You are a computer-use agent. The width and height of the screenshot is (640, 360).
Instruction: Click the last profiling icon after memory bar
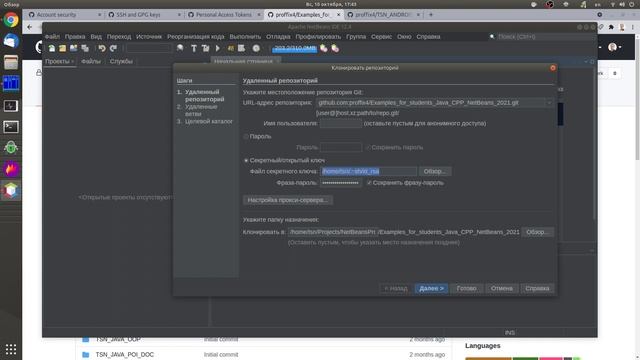(335, 49)
